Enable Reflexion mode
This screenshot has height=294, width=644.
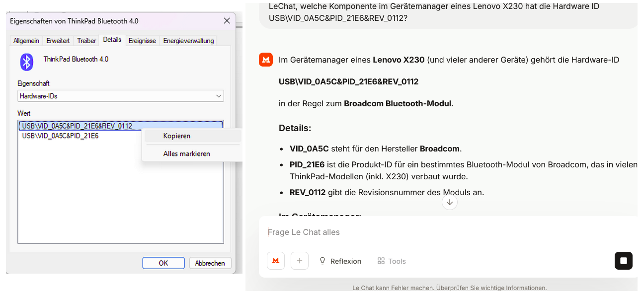coord(340,261)
